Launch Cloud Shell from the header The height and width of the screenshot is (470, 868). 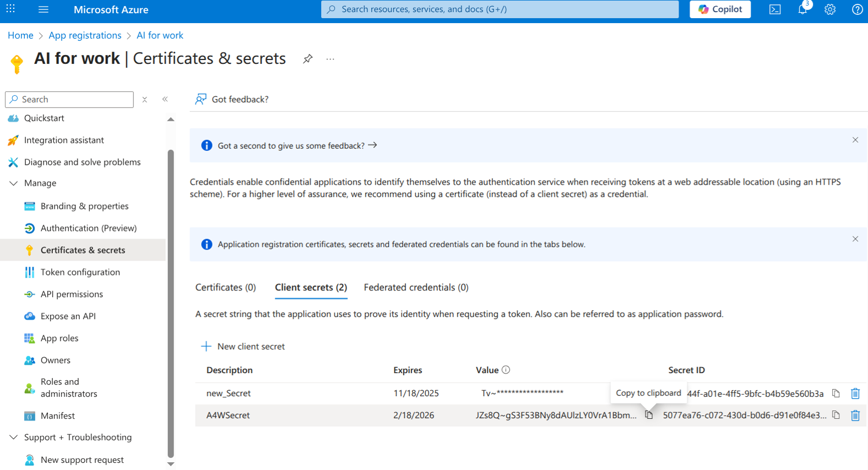click(x=775, y=9)
